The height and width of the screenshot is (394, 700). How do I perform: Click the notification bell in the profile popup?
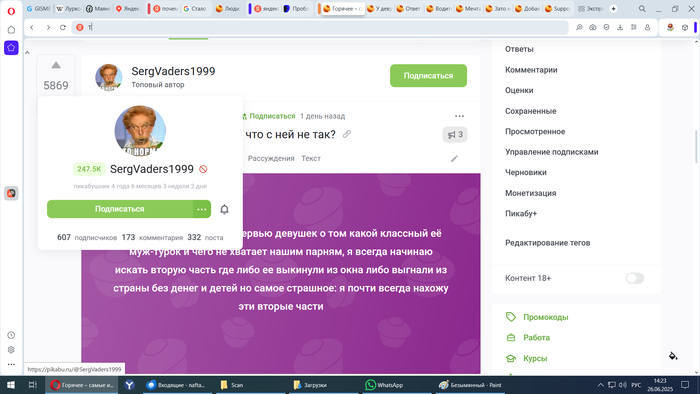click(x=224, y=209)
